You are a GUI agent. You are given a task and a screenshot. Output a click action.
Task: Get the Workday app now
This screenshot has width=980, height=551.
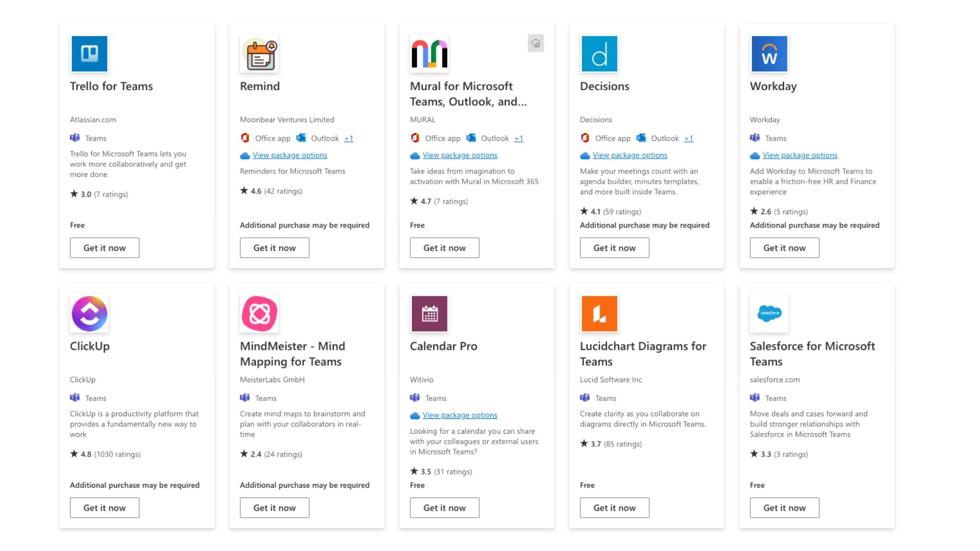(785, 248)
